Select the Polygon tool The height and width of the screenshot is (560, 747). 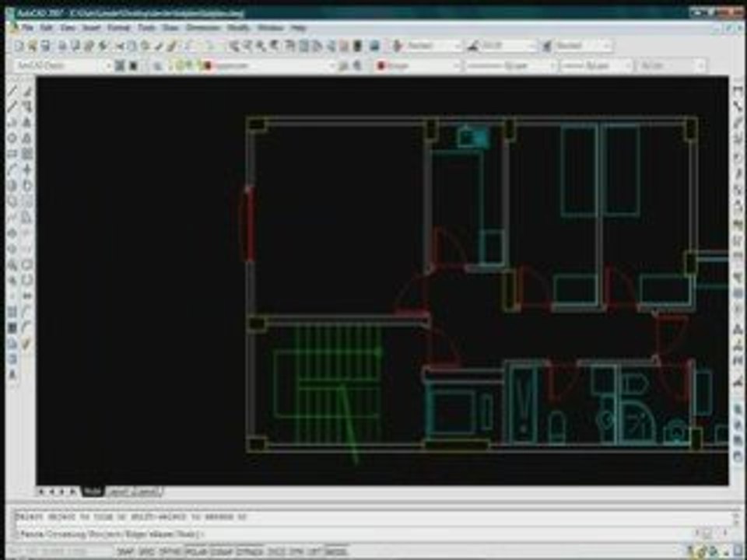click(x=13, y=138)
